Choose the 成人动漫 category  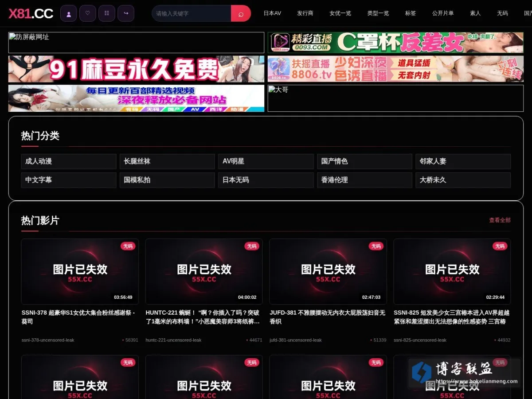(x=69, y=161)
